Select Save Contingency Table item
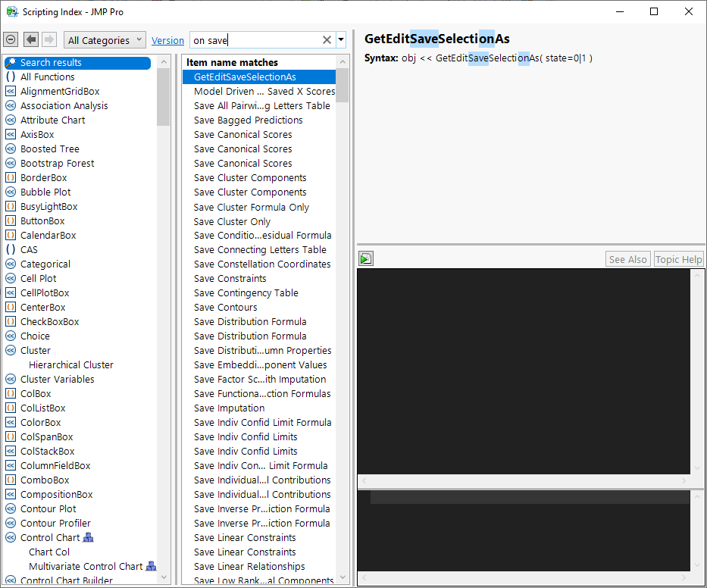 pyautogui.click(x=246, y=292)
